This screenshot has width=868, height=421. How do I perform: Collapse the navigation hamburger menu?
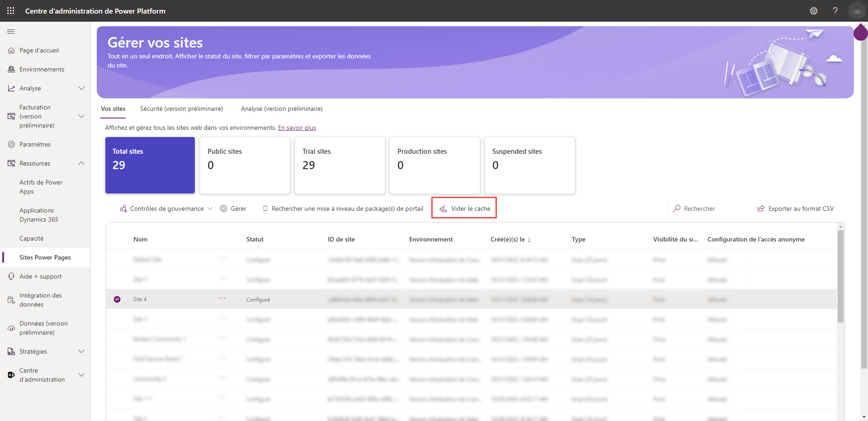tap(11, 31)
